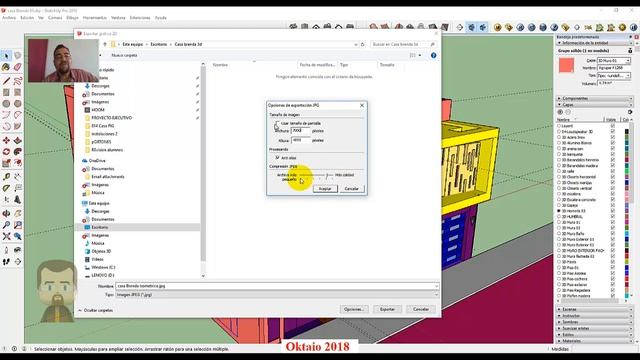
Task: Open the Archivo menu
Action: coord(9,18)
